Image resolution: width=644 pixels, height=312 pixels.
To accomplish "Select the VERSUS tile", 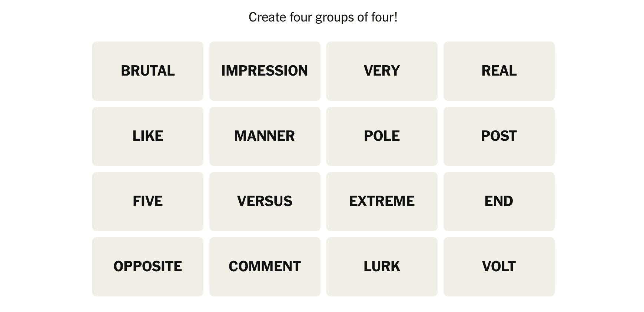I will [265, 201].
